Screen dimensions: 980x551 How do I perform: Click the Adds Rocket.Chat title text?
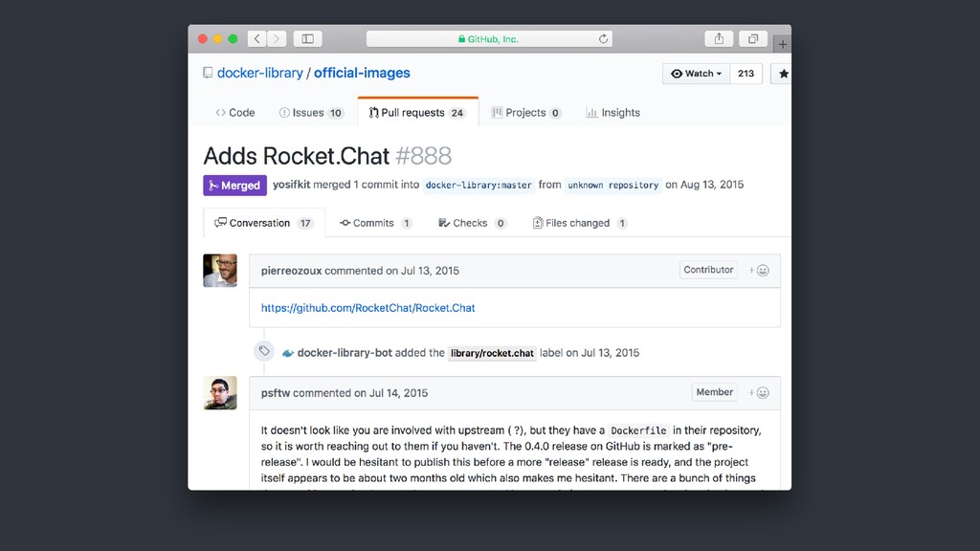[297, 156]
